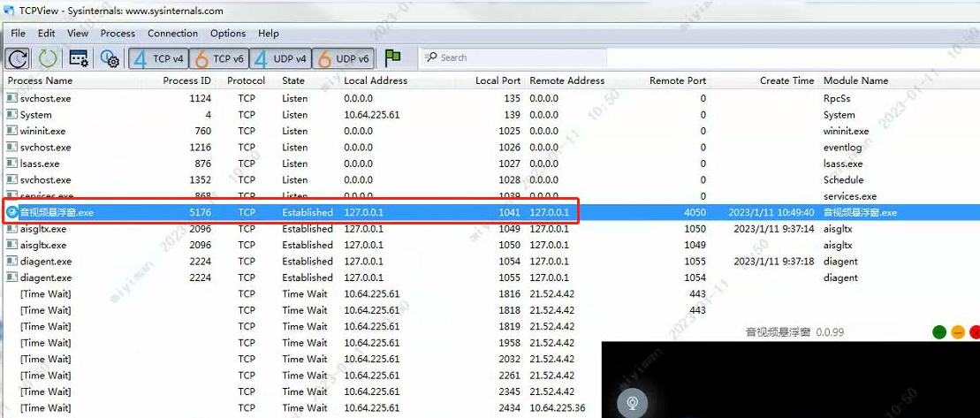
Task: Sort by Local Address column header
Action: [376, 80]
